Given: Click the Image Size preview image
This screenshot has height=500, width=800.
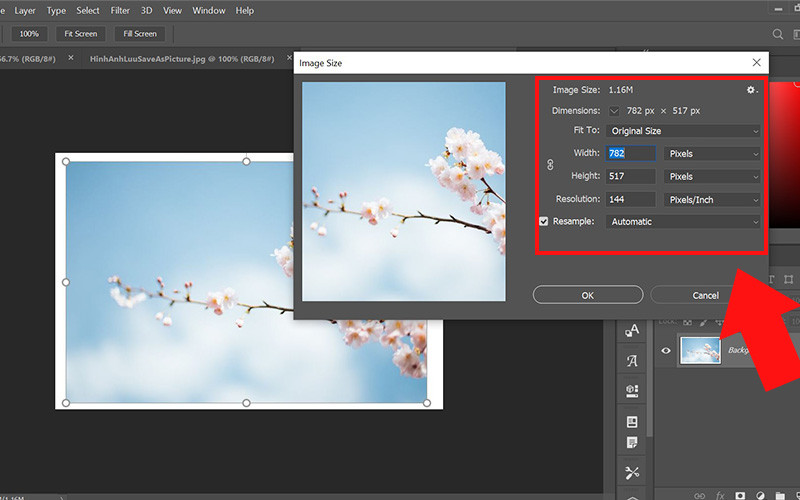Looking at the screenshot, I should coord(404,191).
